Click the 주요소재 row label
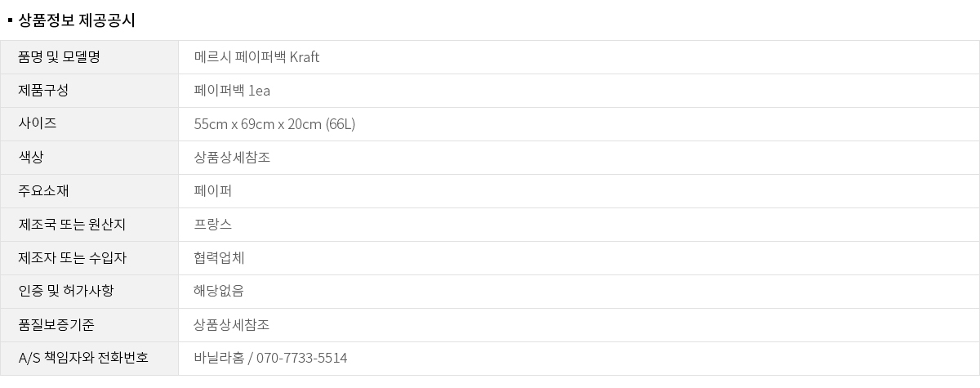This screenshot has height=388, width=980. click(x=43, y=191)
